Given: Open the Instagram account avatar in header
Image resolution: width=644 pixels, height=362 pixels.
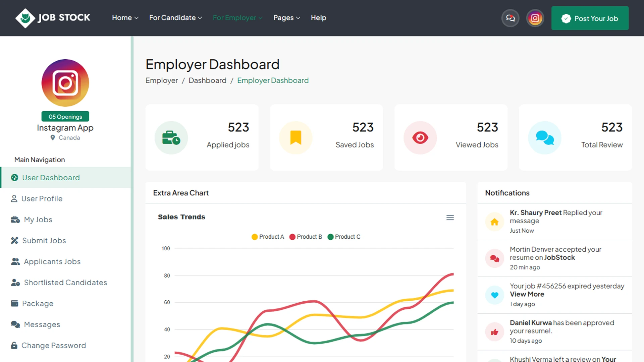Looking at the screenshot, I should [535, 18].
